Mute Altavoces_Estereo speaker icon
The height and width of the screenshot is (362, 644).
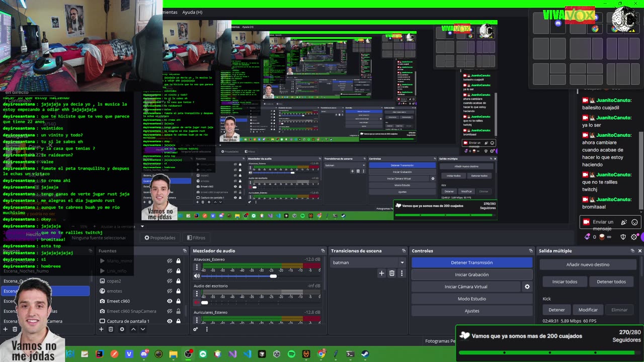click(x=197, y=276)
